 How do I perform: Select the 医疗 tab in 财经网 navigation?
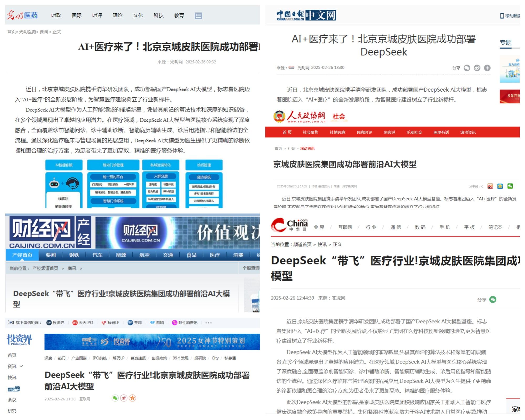[x=215, y=255]
